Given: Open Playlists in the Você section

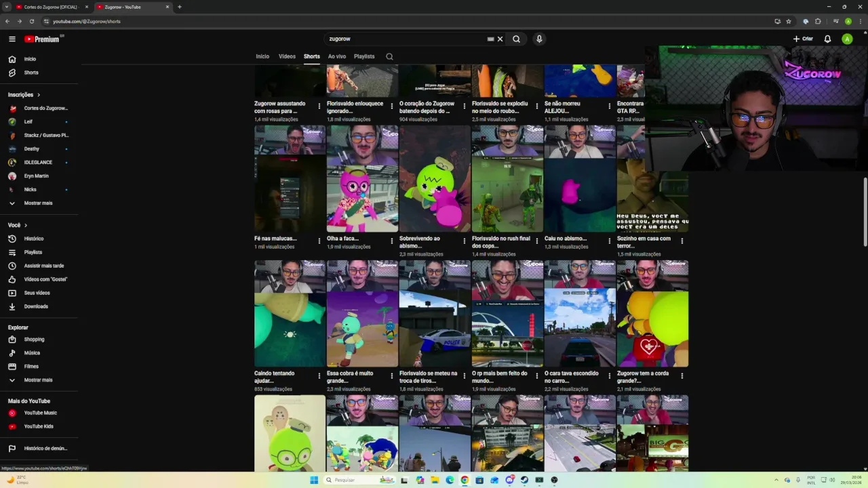Looking at the screenshot, I should click(x=33, y=252).
